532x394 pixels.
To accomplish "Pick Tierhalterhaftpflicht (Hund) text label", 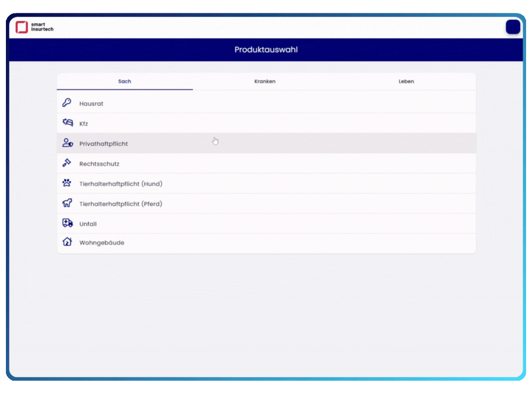I will tap(121, 184).
